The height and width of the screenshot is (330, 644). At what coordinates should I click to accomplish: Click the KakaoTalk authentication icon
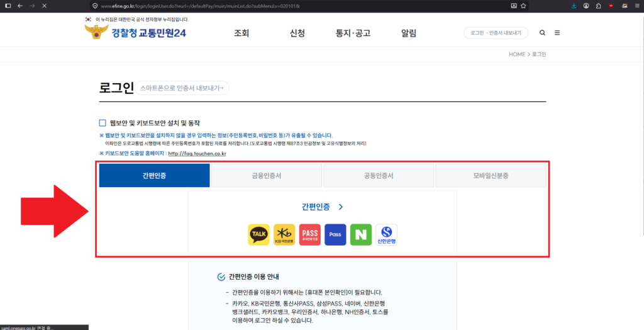click(x=258, y=234)
